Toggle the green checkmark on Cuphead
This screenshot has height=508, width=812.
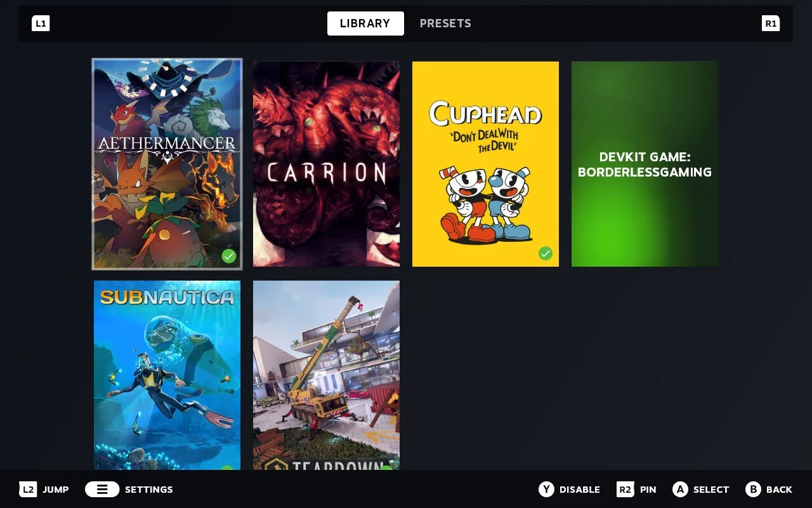coord(546,253)
